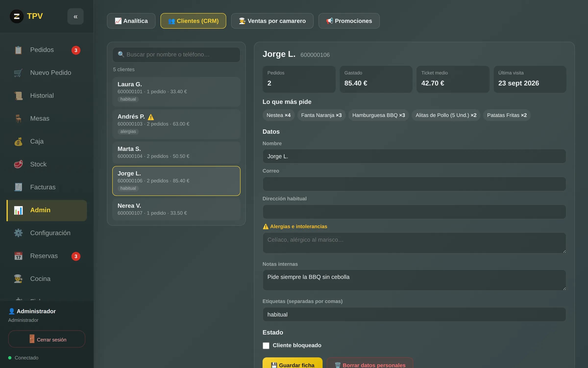Screen dimensions: 588x368
Task: Open Facturas receipt icon
Action: pyautogui.click(x=18, y=187)
